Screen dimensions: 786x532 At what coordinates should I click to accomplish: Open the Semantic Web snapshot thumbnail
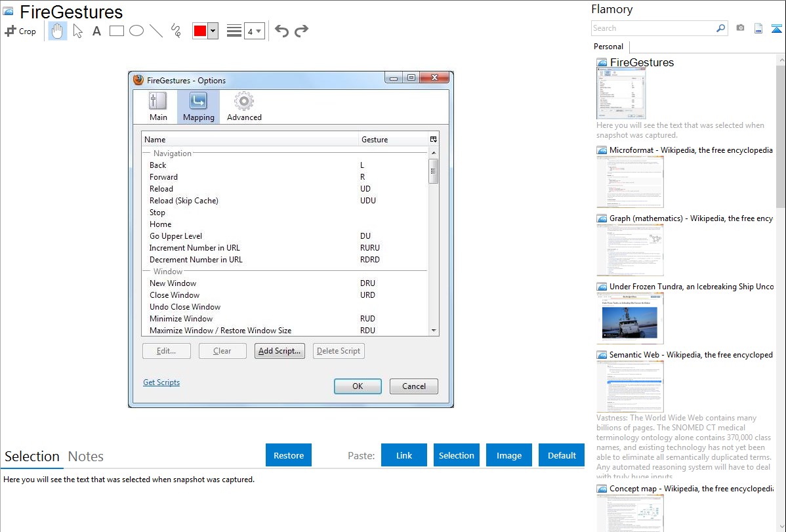630,386
